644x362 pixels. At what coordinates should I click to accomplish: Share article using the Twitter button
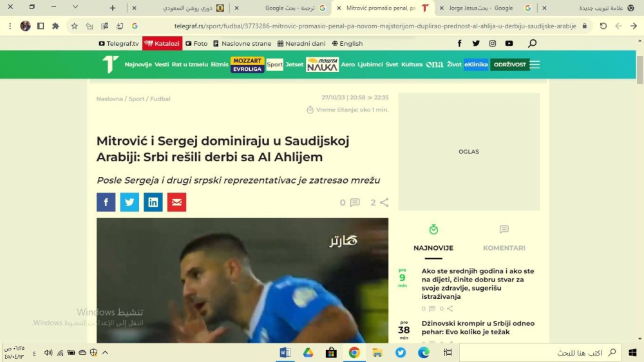tap(129, 202)
